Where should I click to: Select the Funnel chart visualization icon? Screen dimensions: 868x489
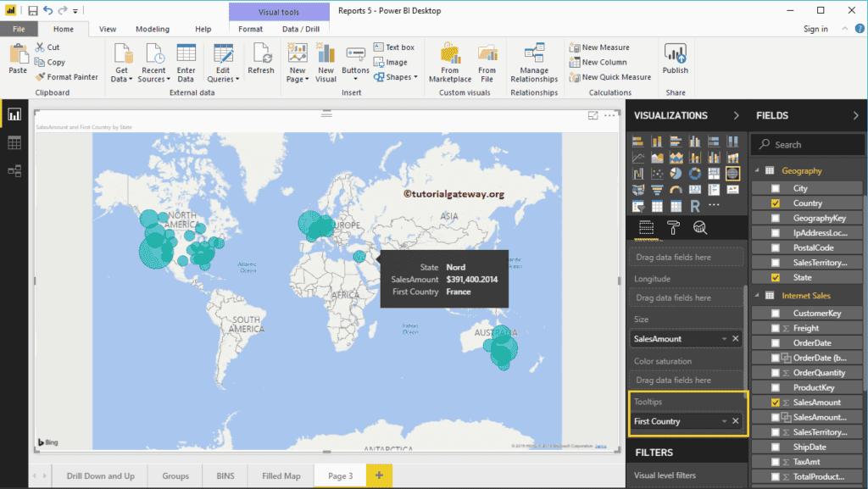[x=656, y=190]
